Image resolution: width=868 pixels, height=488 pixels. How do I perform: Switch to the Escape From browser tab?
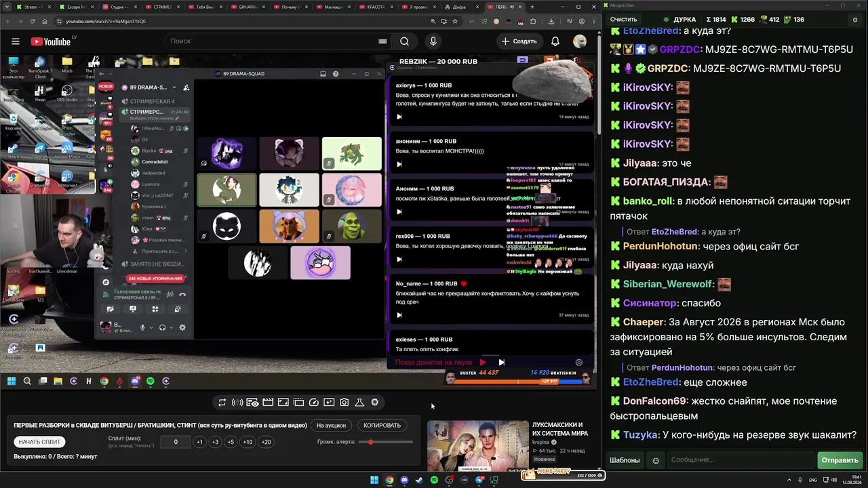pyautogui.click(x=75, y=7)
